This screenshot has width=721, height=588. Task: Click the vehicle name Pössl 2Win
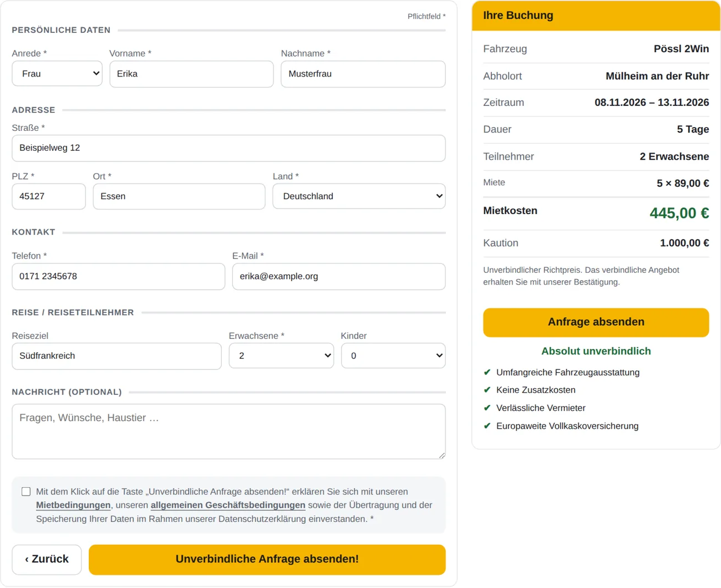tap(681, 49)
